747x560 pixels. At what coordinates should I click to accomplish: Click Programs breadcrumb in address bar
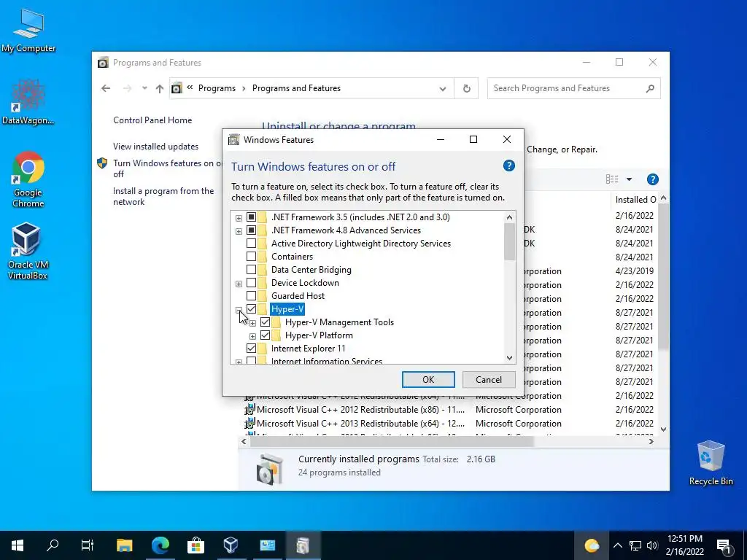click(217, 88)
